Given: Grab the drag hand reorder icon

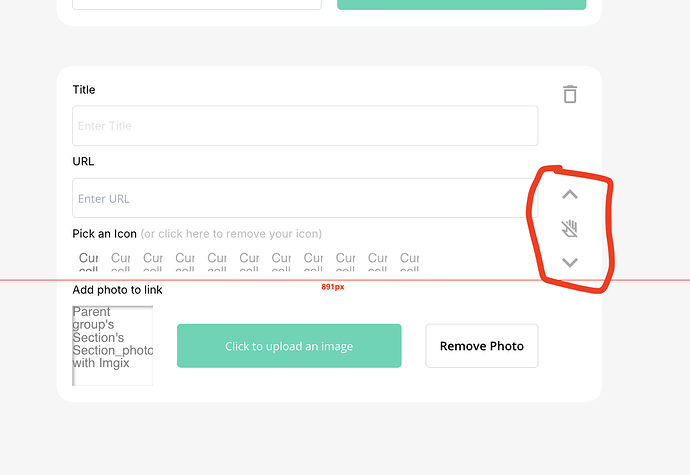Looking at the screenshot, I should coord(569,228).
